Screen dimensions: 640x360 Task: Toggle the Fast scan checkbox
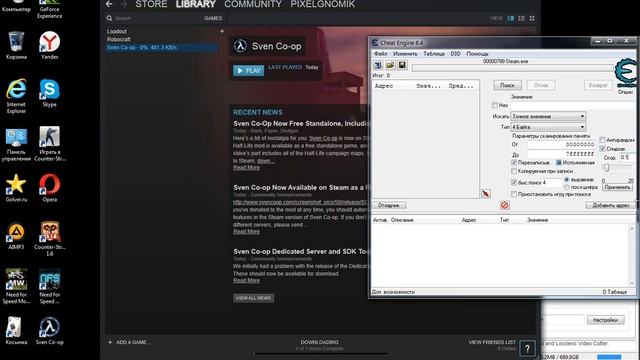pyautogui.click(x=514, y=182)
